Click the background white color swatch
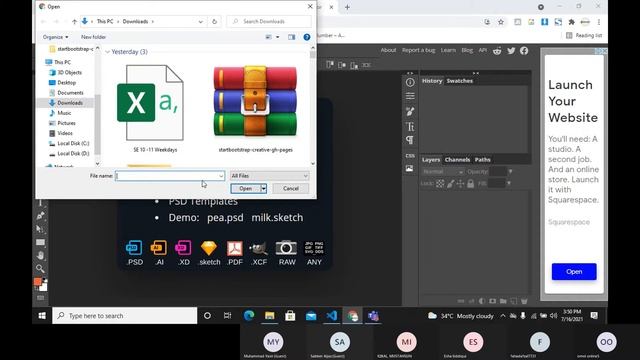This screenshot has width=640, height=360. point(44,287)
